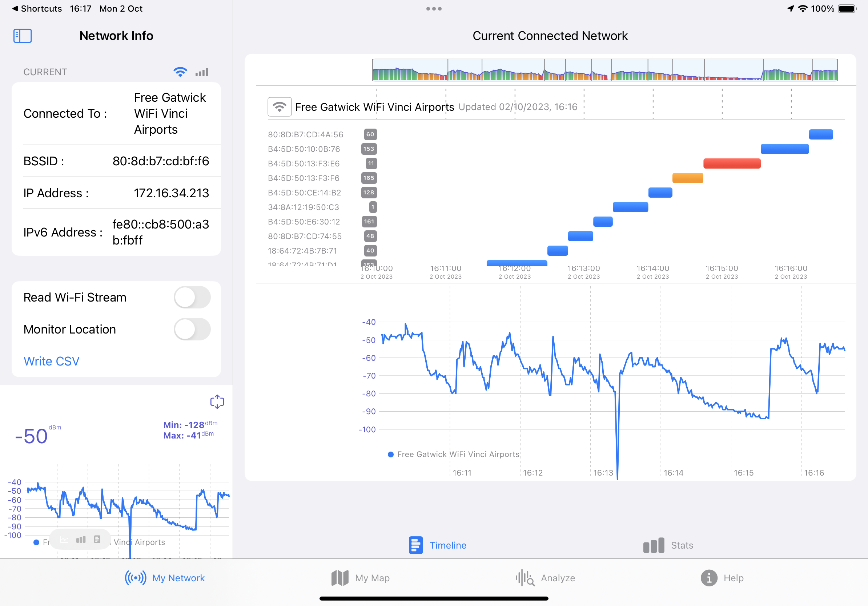The height and width of the screenshot is (606, 868).
Task: Enable the Read Wi-Fi Stream switch
Action: 192,297
